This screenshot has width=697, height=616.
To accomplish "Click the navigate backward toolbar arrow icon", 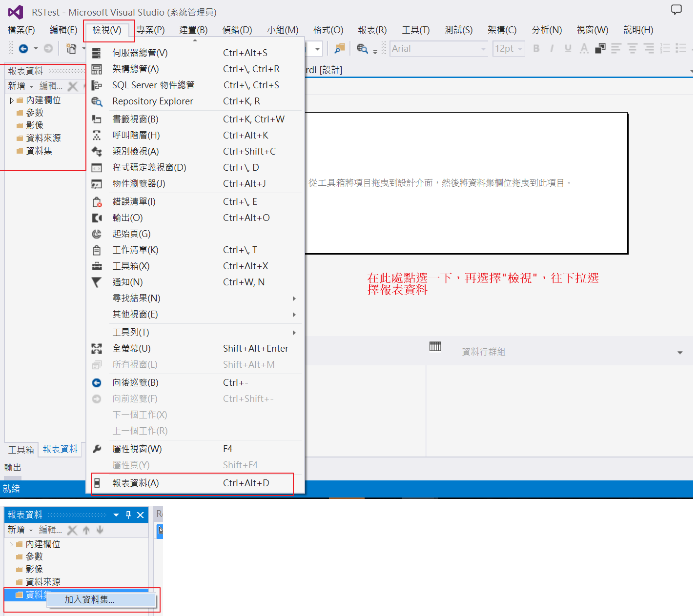I will [x=23, y=49].
